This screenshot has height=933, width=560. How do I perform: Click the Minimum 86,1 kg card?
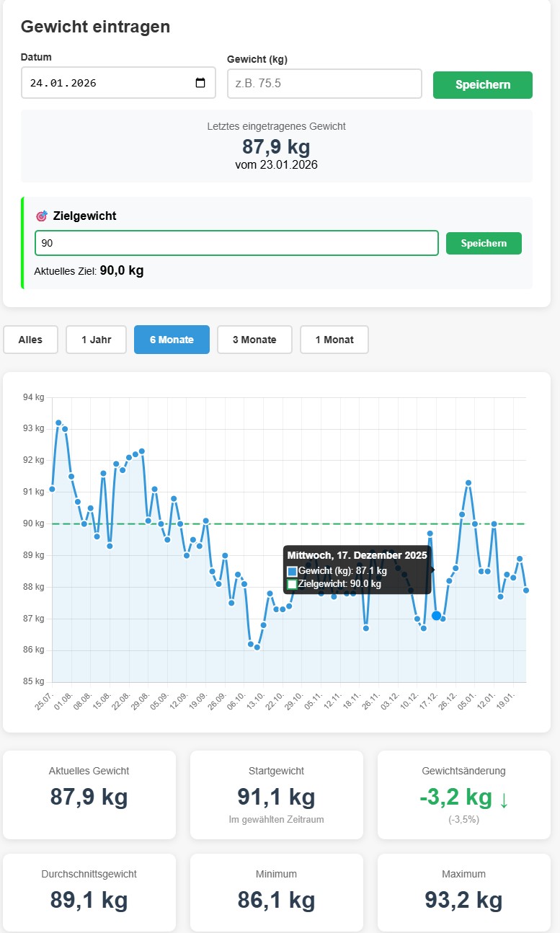point(276,893)
